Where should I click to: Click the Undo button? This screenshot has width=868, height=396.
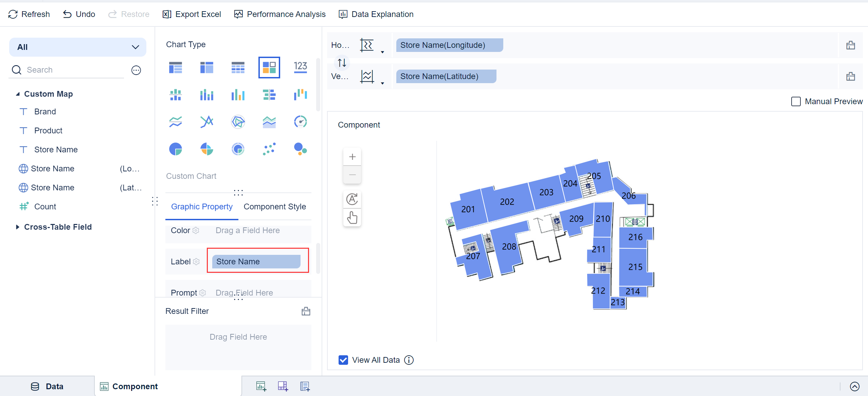point(79,14)
